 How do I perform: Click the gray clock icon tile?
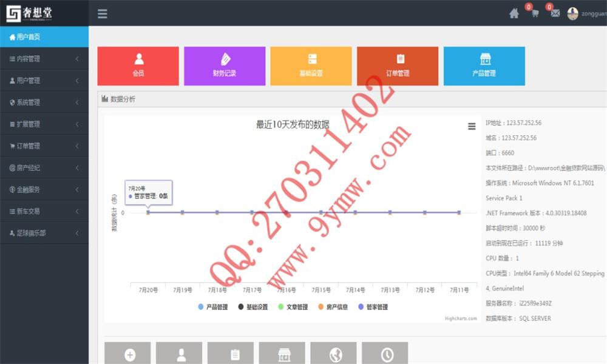tap(385, 353)
